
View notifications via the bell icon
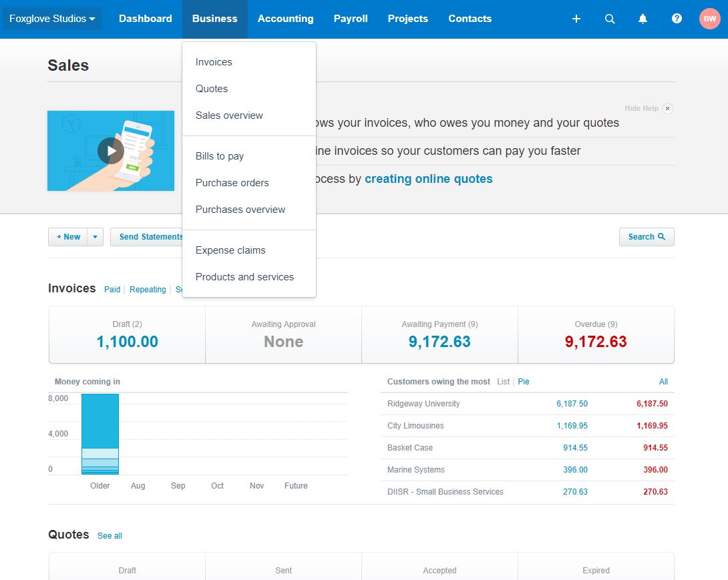coord(643,19)
